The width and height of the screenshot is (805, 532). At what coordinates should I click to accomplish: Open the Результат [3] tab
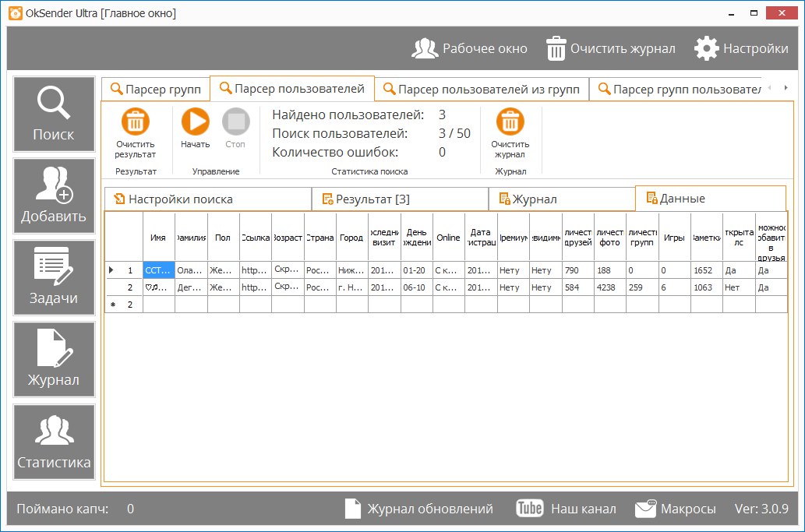399,199
